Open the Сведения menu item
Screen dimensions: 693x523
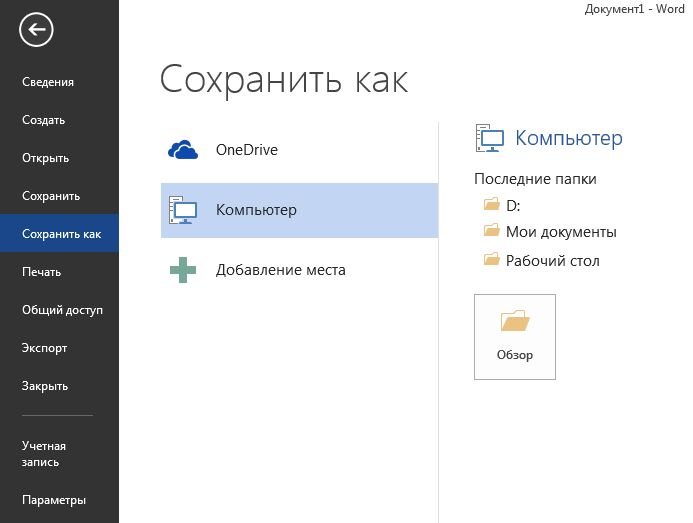(x=48, y=82)
